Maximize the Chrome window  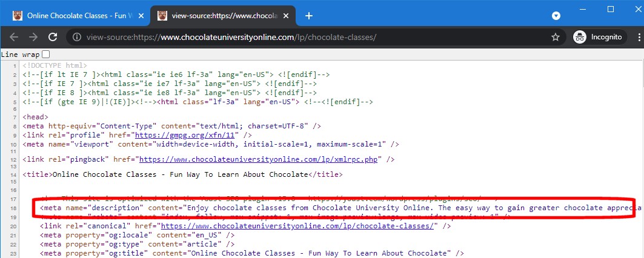[x=611, y=9]
